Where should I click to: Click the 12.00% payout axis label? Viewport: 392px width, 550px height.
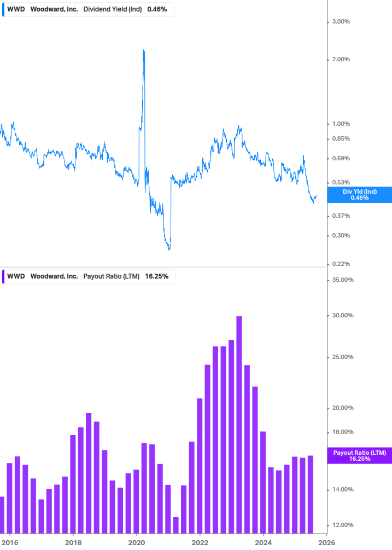click(x=343, y=525)
